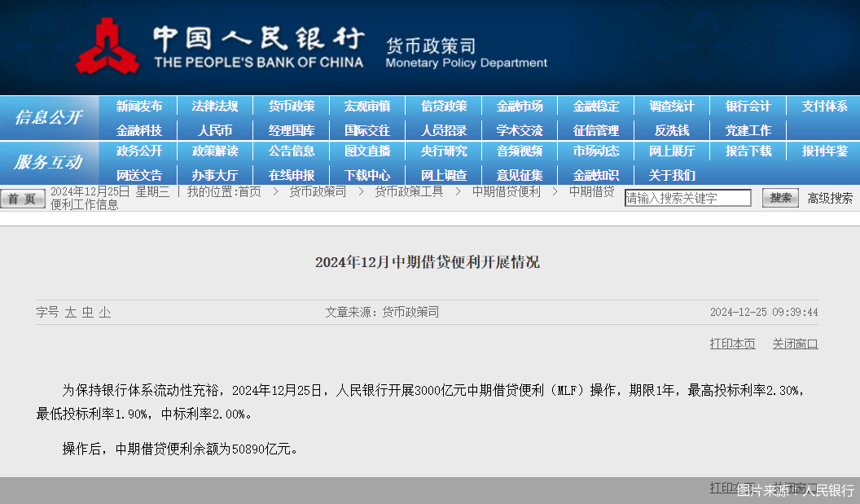Open the 金融稳定 menu entry
860x504 pixels.
[597, 106]
